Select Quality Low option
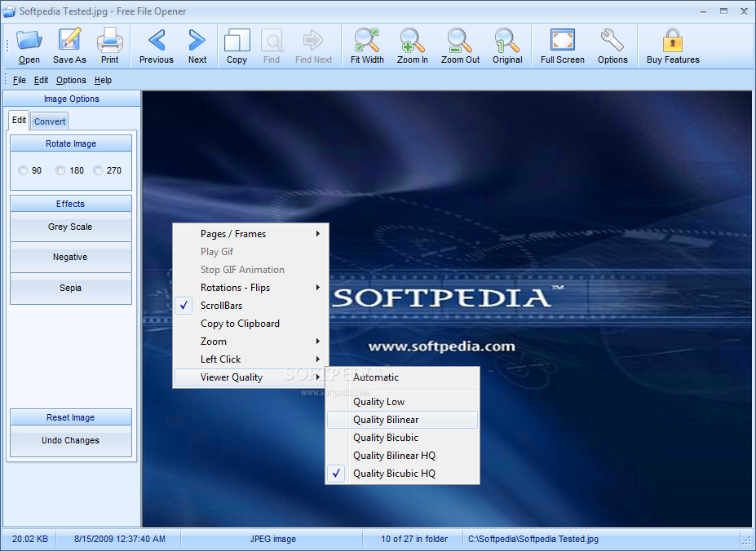The image size is (756, 551). pyautogui.click(x=403, y=402)
